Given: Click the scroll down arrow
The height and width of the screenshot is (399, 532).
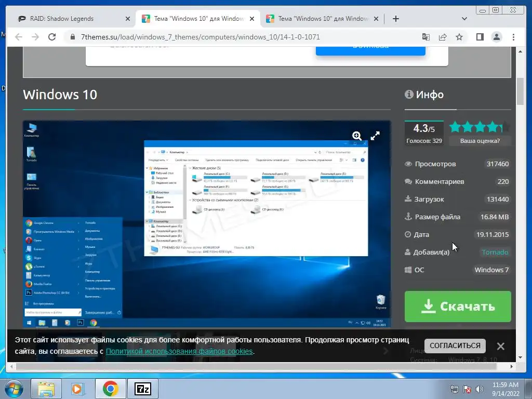Looking at the screenshot, I should tap(520, 357).
